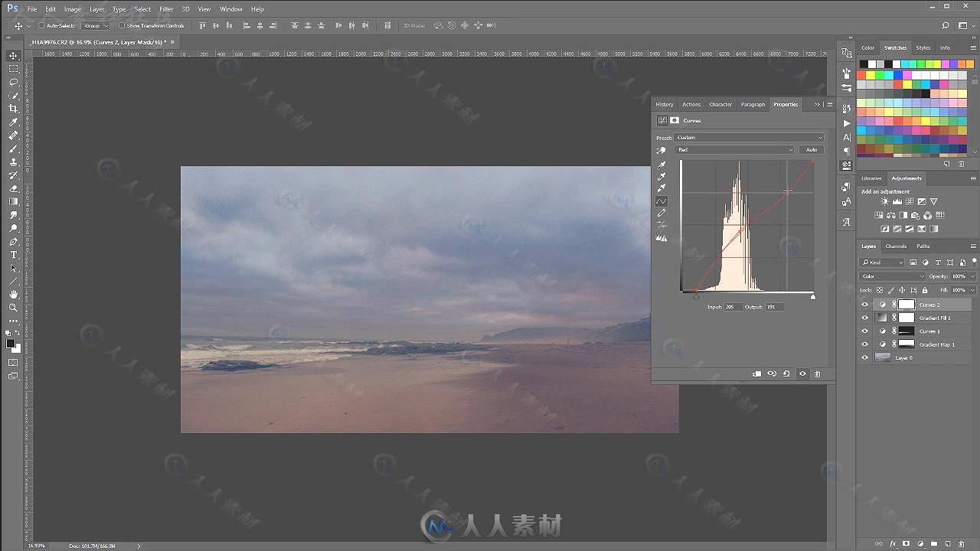Select the Crop tool
This screenshot has width=980, height=551.
pyautogui.click(x=14, y=109)
